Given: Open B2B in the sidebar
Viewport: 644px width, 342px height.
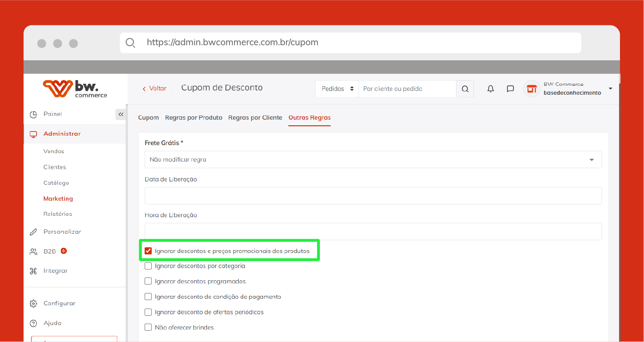Looking at the screenshot, I should tap(49, 252).
